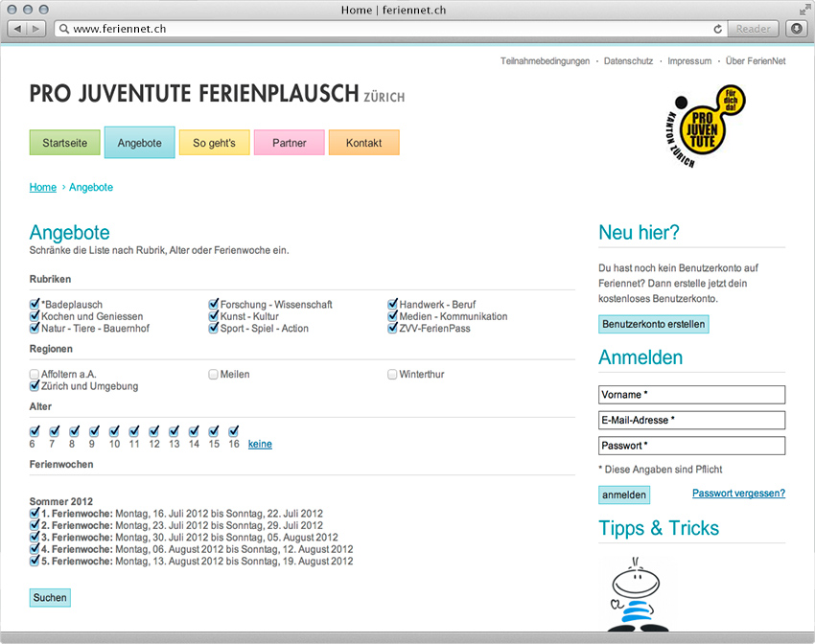This screenshot has height=644, width=815.
Task: Open the Impressum link
Action: pyautogui.click(x=689, y=61)
